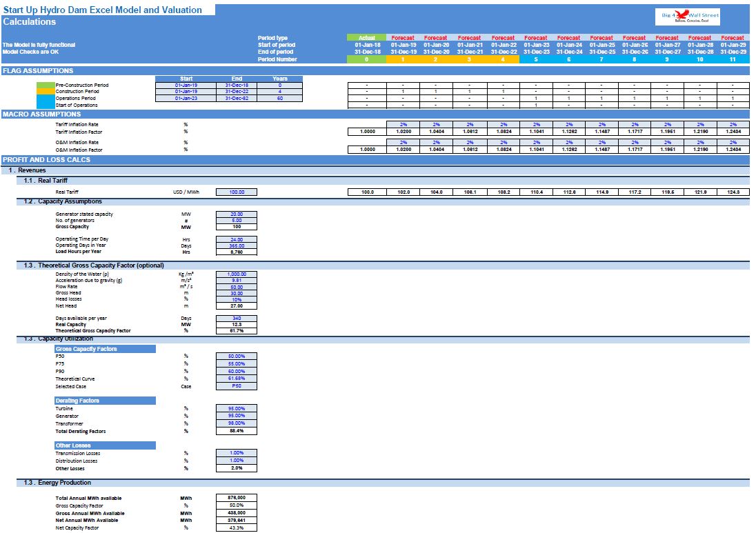Image resolution: width=756 pixels, height=533 pixels.
Task: Select the 'Start Up Hydro Dam Excel Model and Valuation' title
Action: (103, 10)
